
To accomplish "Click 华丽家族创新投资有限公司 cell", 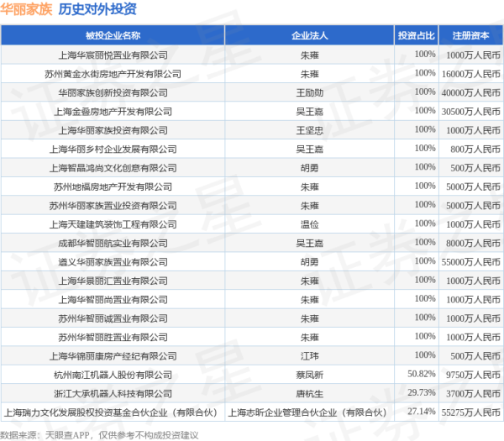I will pyautogui.click(x=113, y=92).
